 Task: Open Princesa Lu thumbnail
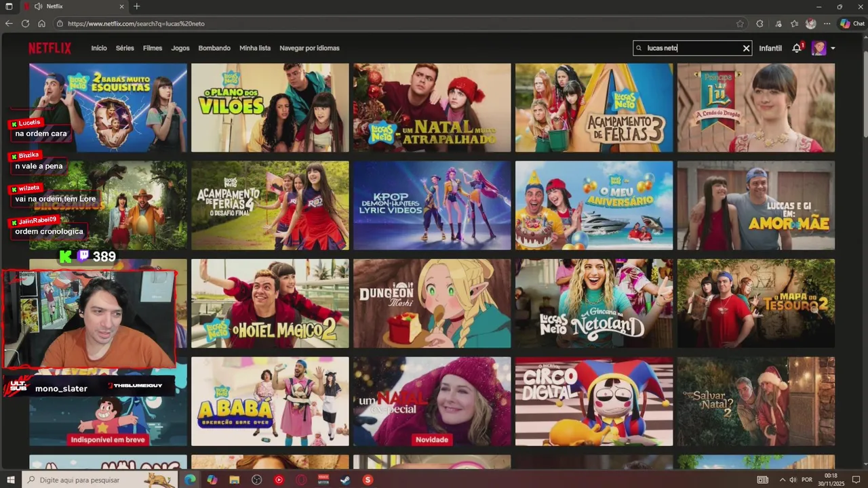coord(756,108)
